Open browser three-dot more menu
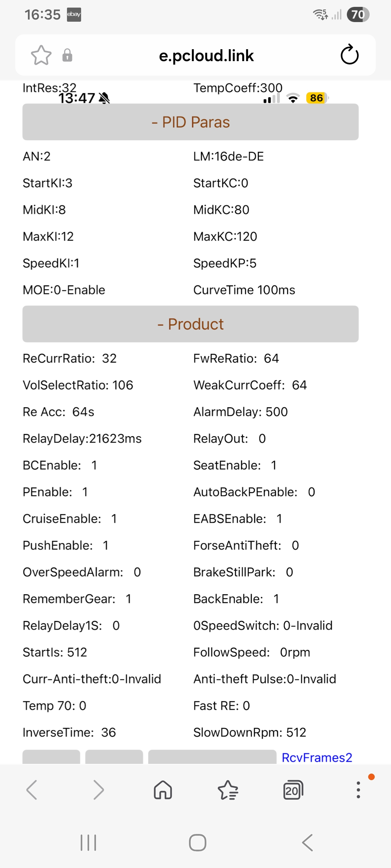The width and height of the screenshot is (391, 868). click(358, 790)
